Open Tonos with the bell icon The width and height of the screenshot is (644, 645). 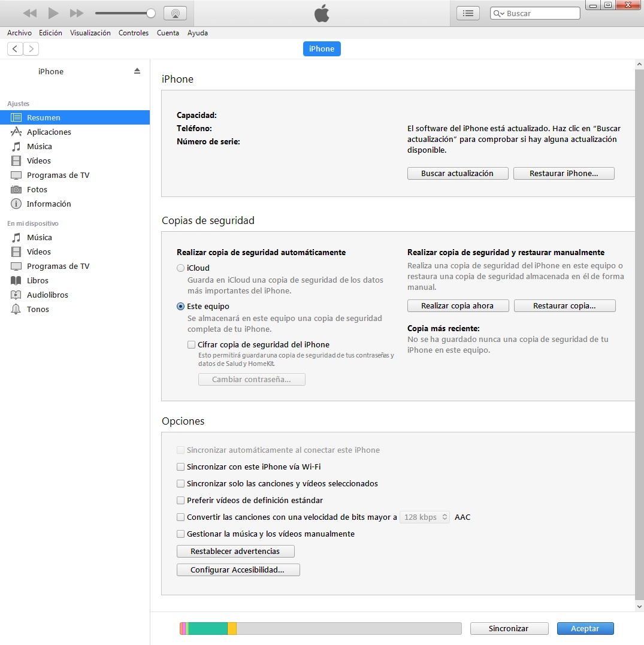(x=38, y=309)
